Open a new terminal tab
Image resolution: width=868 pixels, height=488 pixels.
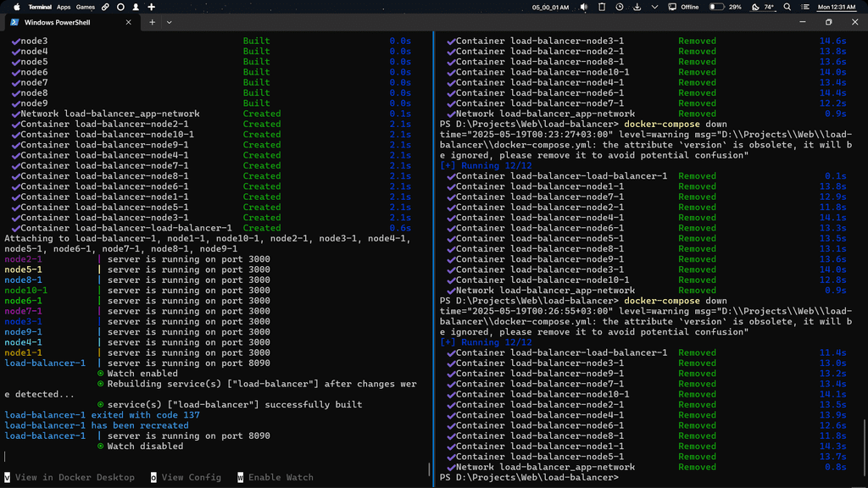[x=152, y=22]
